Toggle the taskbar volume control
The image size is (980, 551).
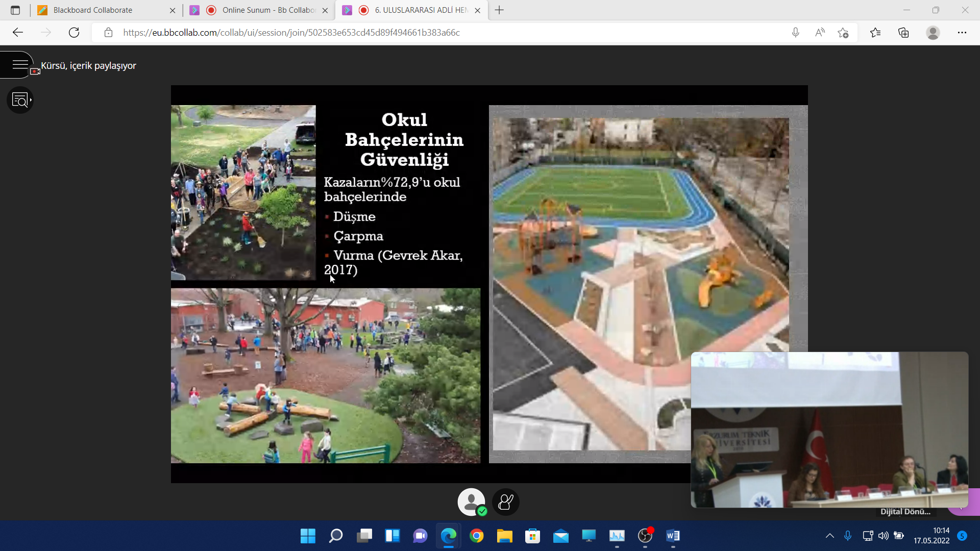pyautogui.click(x=883, y=536)
